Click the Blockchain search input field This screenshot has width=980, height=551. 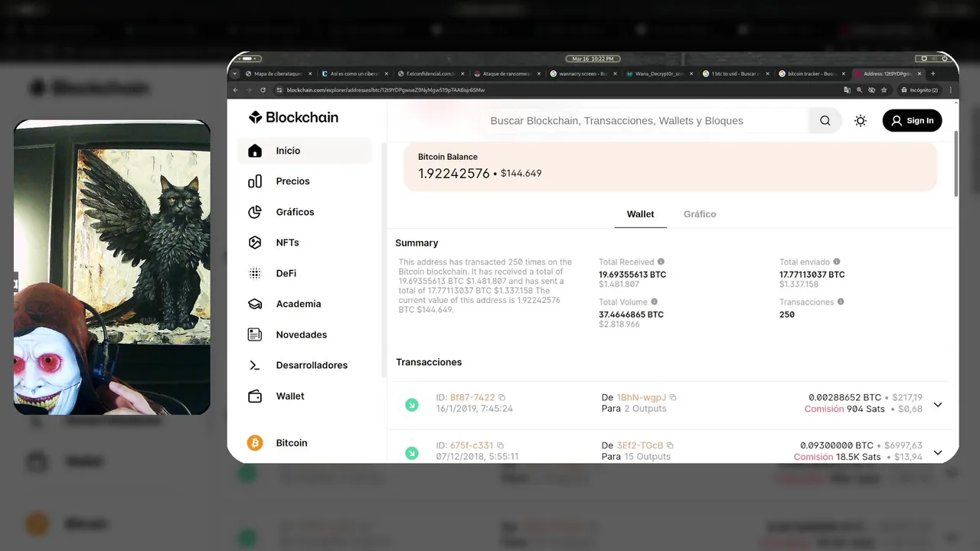tap(643, 121)
